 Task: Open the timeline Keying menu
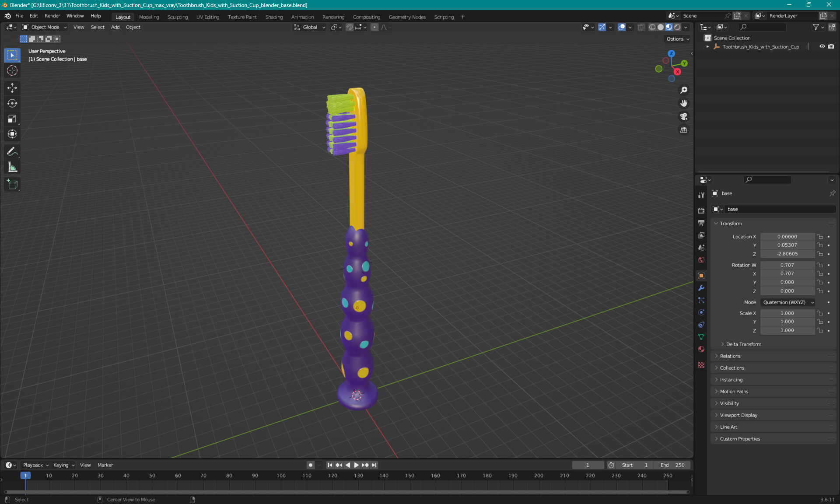[63, 465]
